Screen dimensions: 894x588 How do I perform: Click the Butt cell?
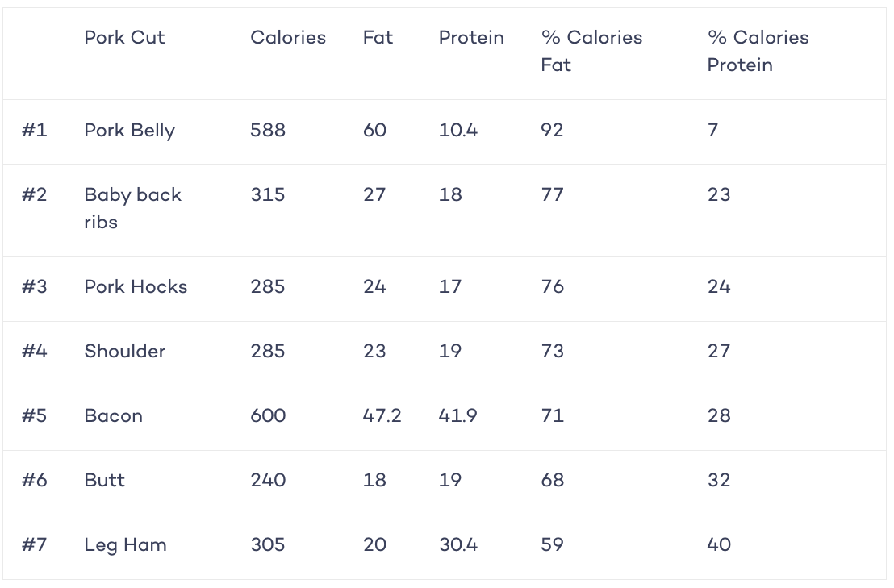[104, 480]
